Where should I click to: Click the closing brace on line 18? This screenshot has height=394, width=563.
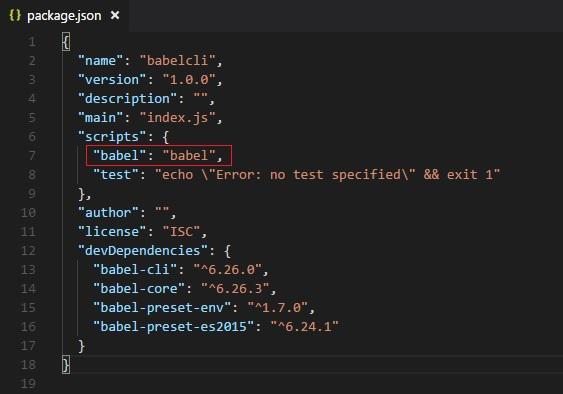coord(66,365)
